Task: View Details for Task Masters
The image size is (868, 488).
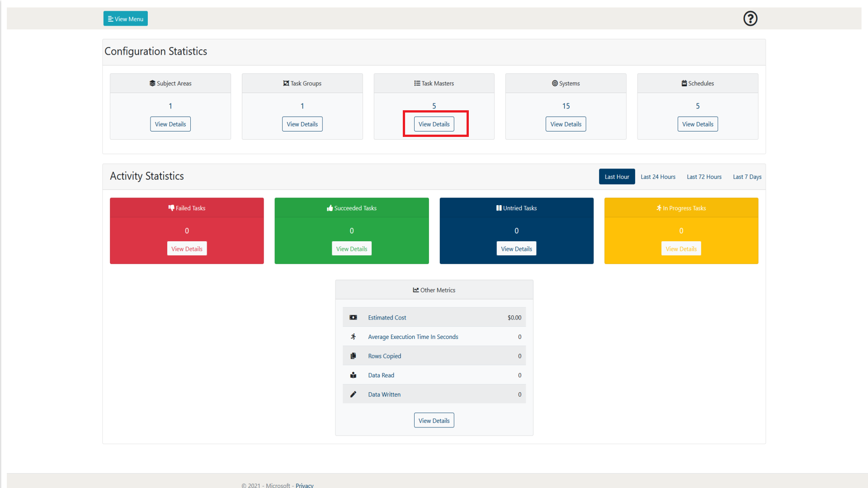Action: click(434, 124)
